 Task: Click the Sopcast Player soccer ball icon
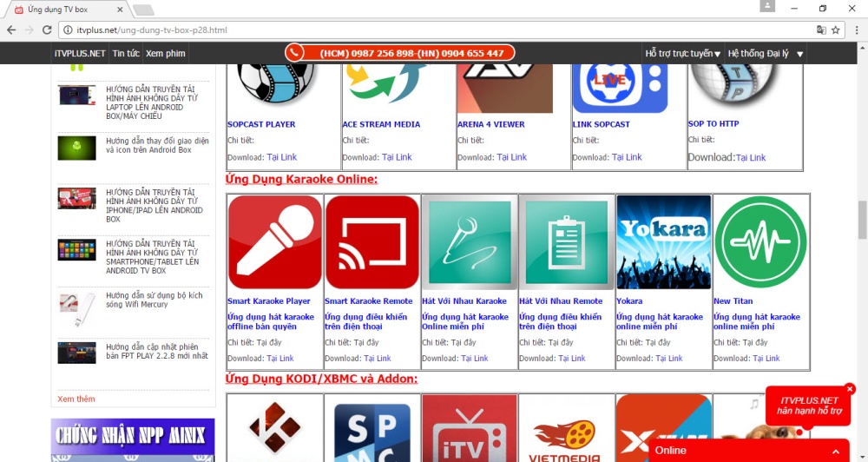[275, 83]
